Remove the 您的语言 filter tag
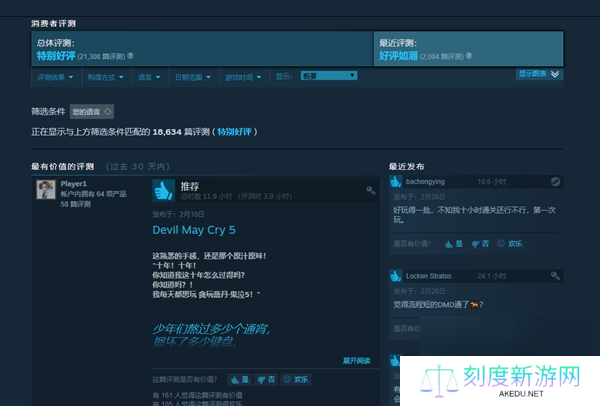The image size is (600, 406). [x=108, y=112]
